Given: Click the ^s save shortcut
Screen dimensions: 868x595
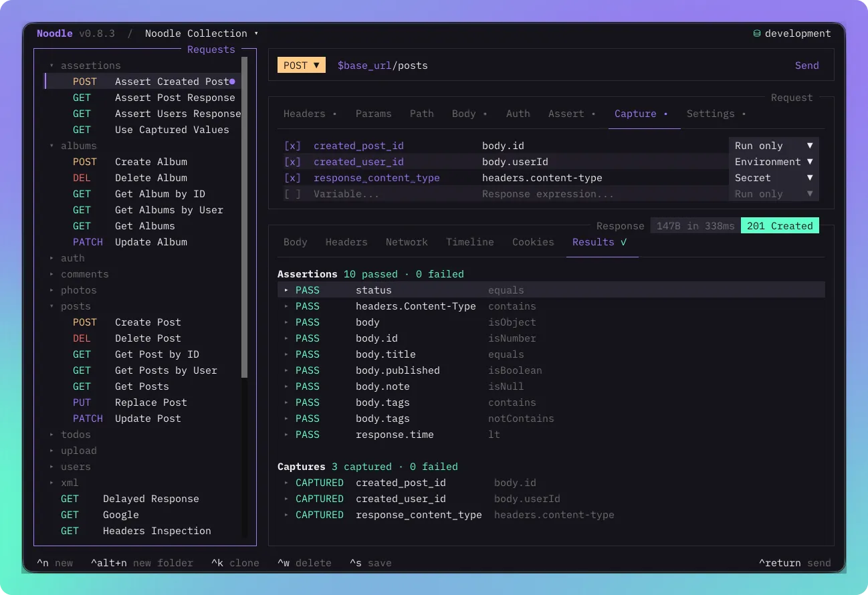Looking at the screenshot, I should 370,563.
